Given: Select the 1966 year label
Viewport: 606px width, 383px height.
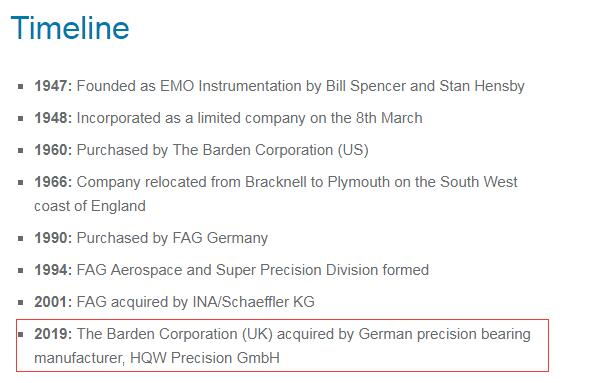Looking at the screenshot, I should coord(53,182).
